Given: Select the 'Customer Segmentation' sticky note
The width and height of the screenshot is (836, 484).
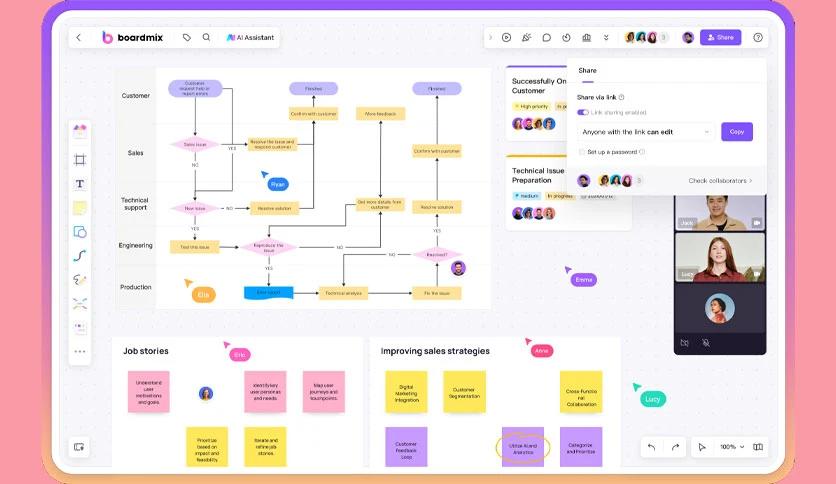Looking at the screenshot, I should (x=464, y=392).
